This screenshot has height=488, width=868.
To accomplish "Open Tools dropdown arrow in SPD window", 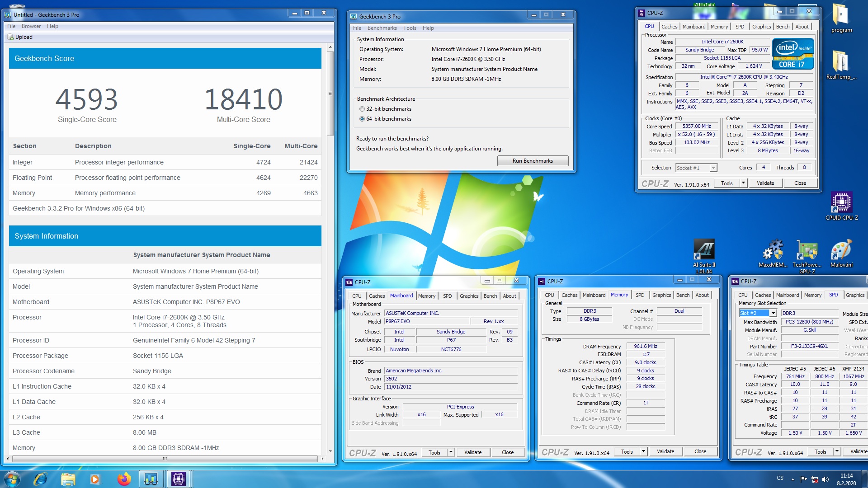I will pos(837,451).
